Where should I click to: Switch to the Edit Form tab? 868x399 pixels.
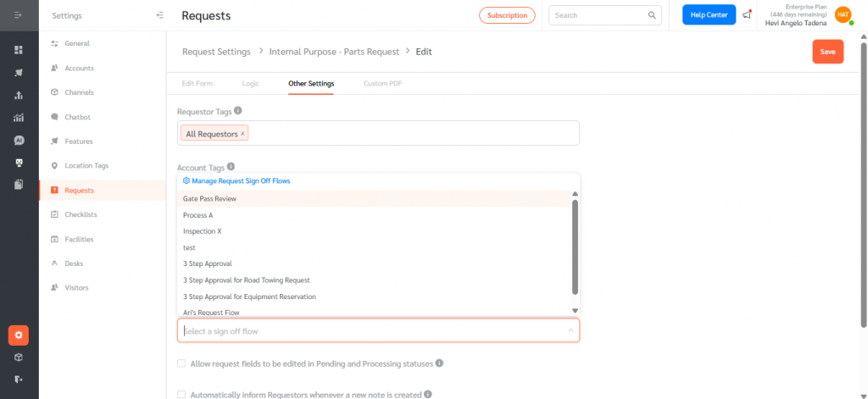click(198, 84)
